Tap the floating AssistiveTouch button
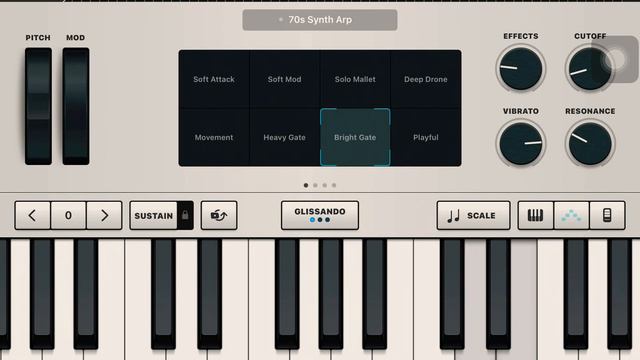Image resolution: width=640 pixels, height=360 pixels. pos(616,60)
